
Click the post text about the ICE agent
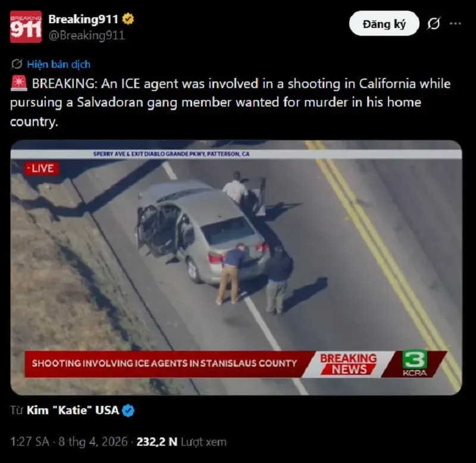click(x=230, y=102)
